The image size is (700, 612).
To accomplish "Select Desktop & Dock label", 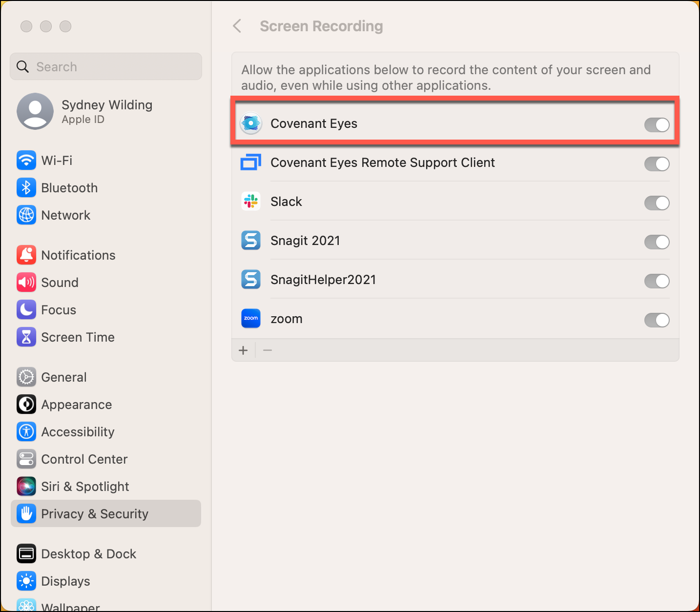I will tap(89, 554).
